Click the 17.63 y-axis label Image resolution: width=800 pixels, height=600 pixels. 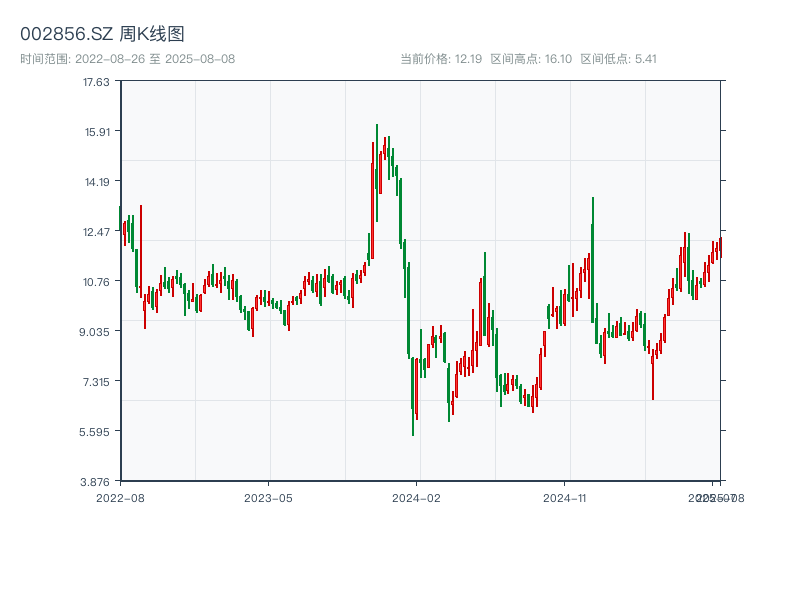[97, 82]
